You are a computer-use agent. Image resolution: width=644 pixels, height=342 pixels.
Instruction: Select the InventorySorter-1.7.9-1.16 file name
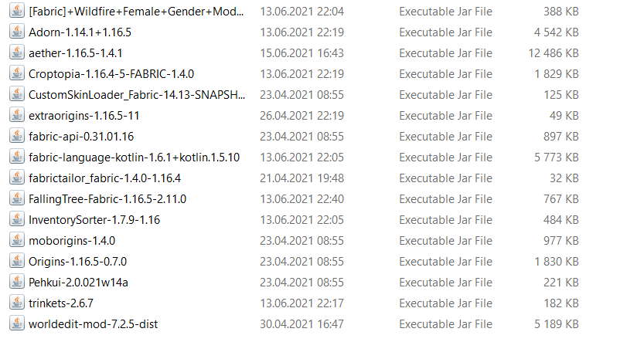point(94,220)
